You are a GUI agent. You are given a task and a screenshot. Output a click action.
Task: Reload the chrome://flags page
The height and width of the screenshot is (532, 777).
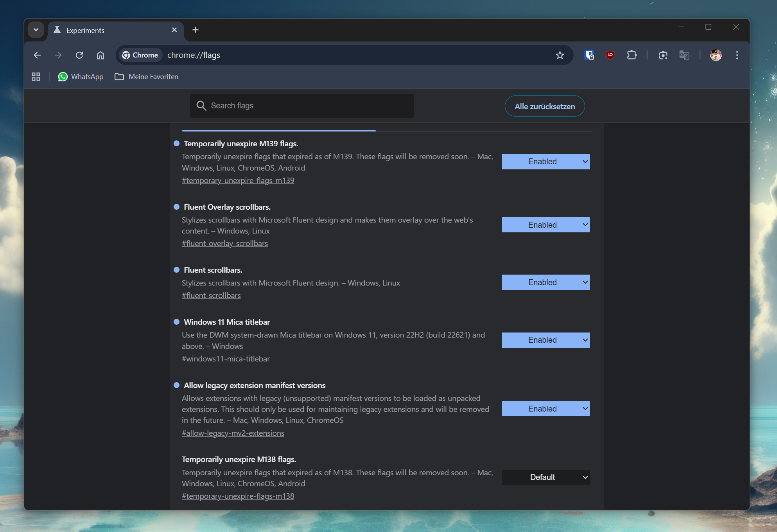[x=79, y=55]
